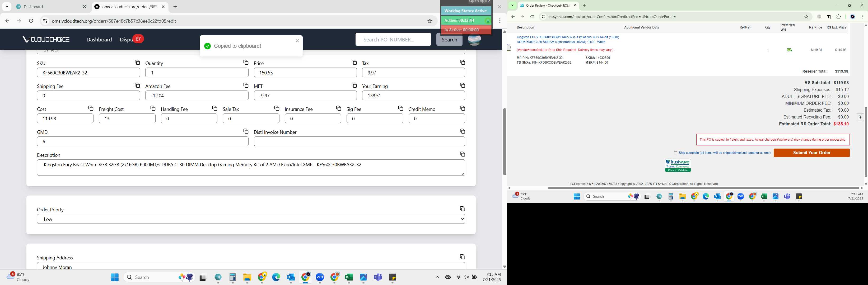
Task: Copy the Price field value
Action: click(x=354, y=63)
